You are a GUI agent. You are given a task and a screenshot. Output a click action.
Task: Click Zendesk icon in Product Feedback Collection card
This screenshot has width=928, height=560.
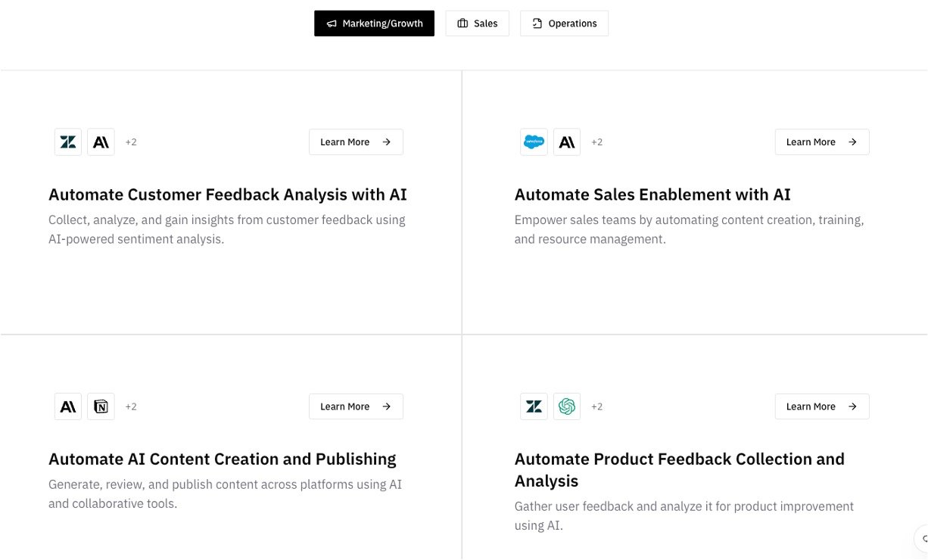coord(534,407)
